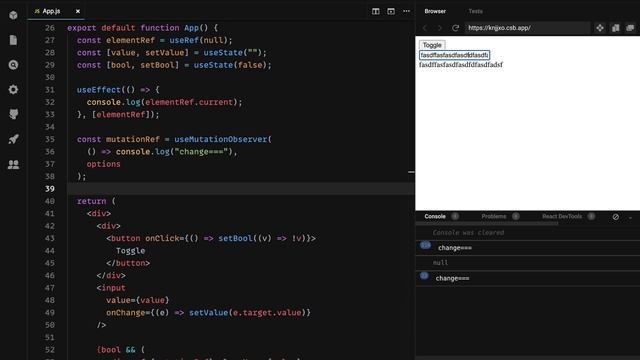This screenshot has height=360, width=640.
Task: Open the Search sidebar icon
Action: pyautogui.click(x=13, y=65)
